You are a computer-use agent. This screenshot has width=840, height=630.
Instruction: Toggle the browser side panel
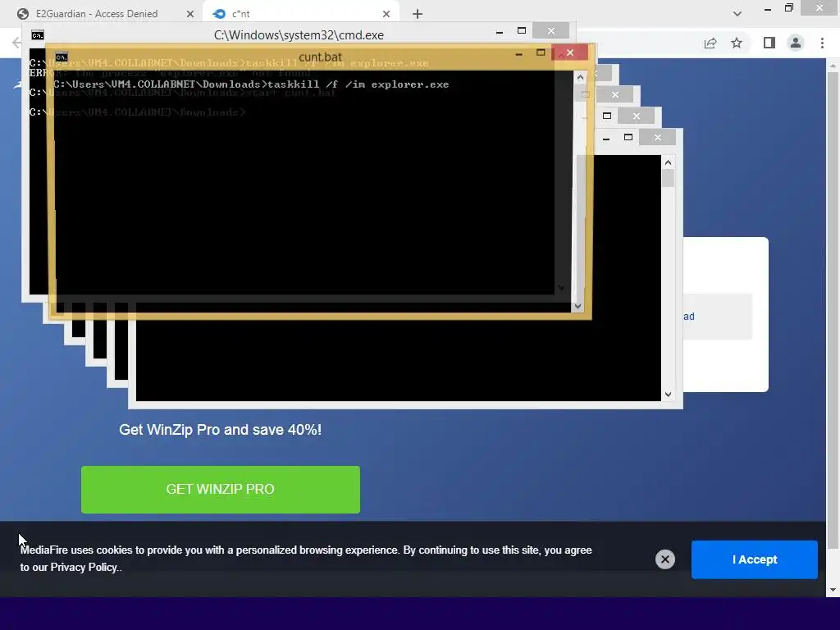coord(769,43)
